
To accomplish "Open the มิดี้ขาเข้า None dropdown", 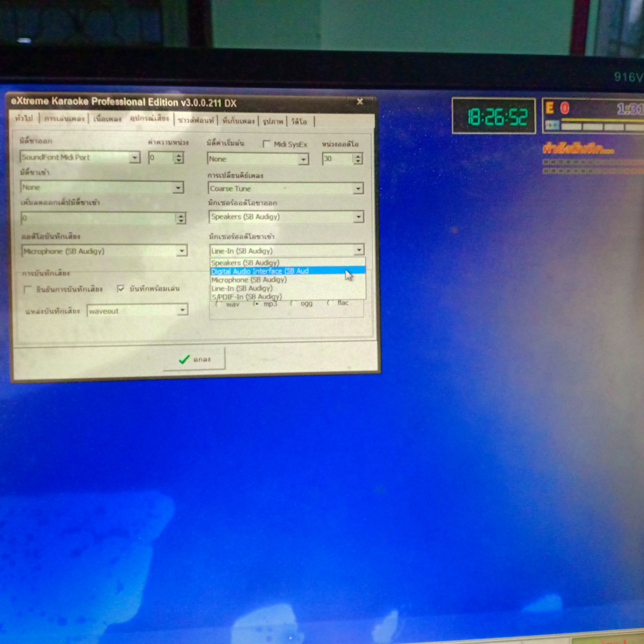I will click(x=178, y=188).
